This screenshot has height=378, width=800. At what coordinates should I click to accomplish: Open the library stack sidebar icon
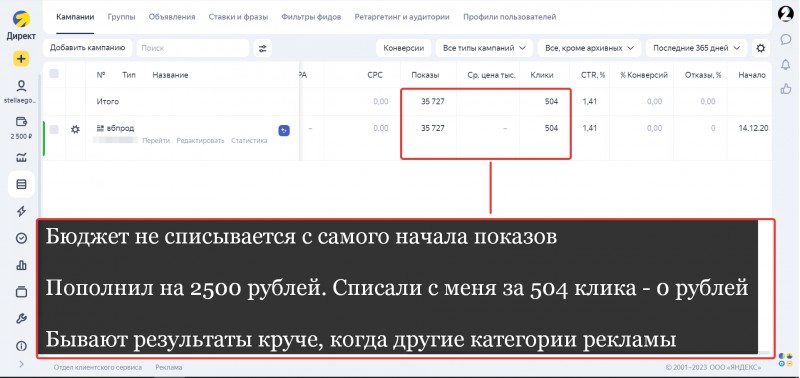tap(21, 292)
